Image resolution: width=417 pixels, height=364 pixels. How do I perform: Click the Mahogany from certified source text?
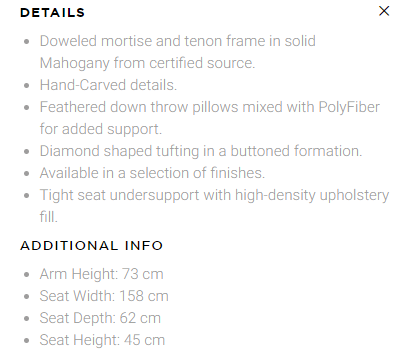[147, 63]
